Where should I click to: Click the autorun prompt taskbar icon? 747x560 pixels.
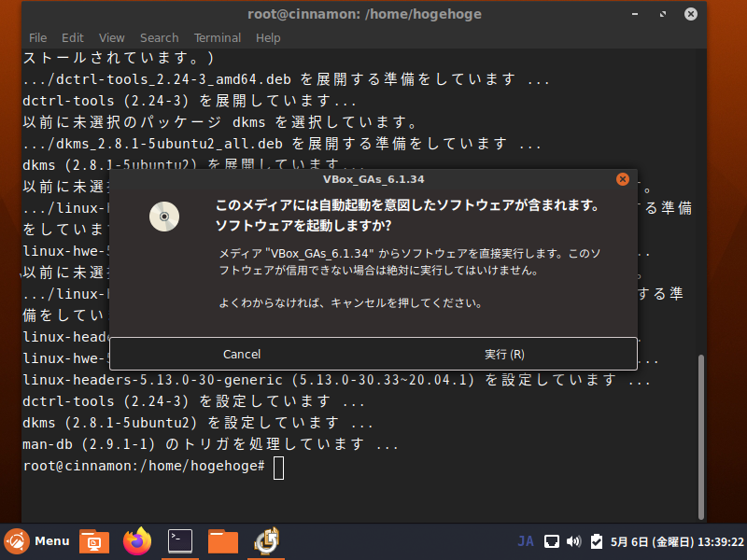(x=266, y=541)
